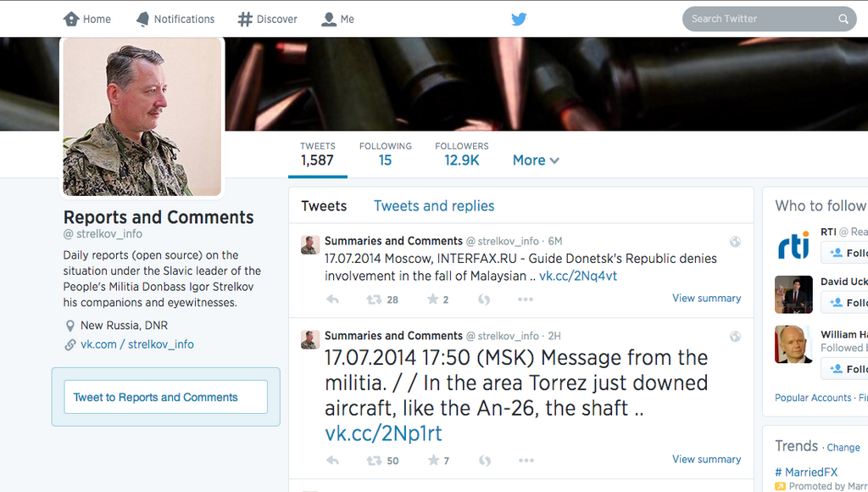Open the retweet count 28
Image resolution: width=868 pixels, height=492 pixels.
(x=392, y=299)
